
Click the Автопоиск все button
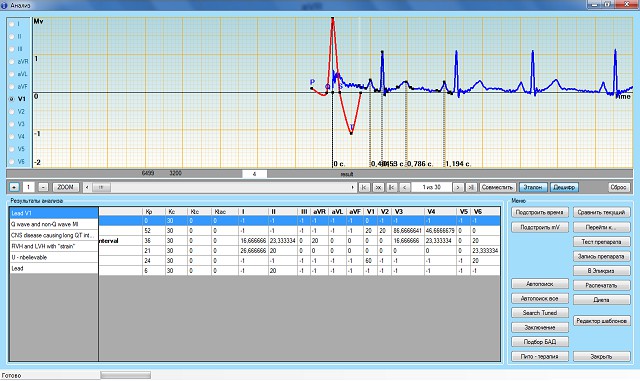point(540,298)
